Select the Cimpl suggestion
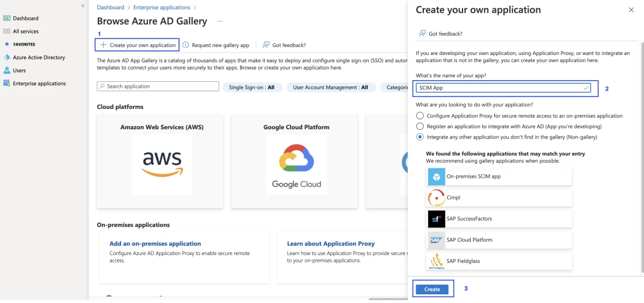The height and width of the screenshot is (303, 644). coord(499,198)
